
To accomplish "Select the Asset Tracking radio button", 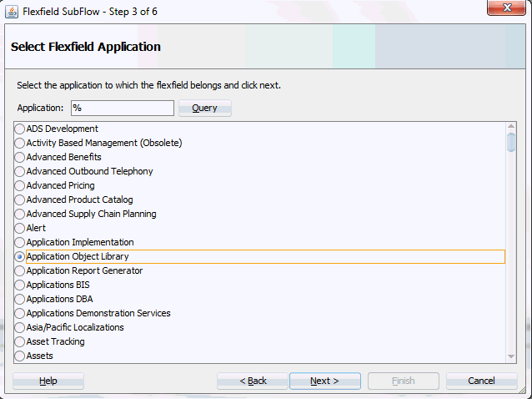I will (x=20, y=341).
